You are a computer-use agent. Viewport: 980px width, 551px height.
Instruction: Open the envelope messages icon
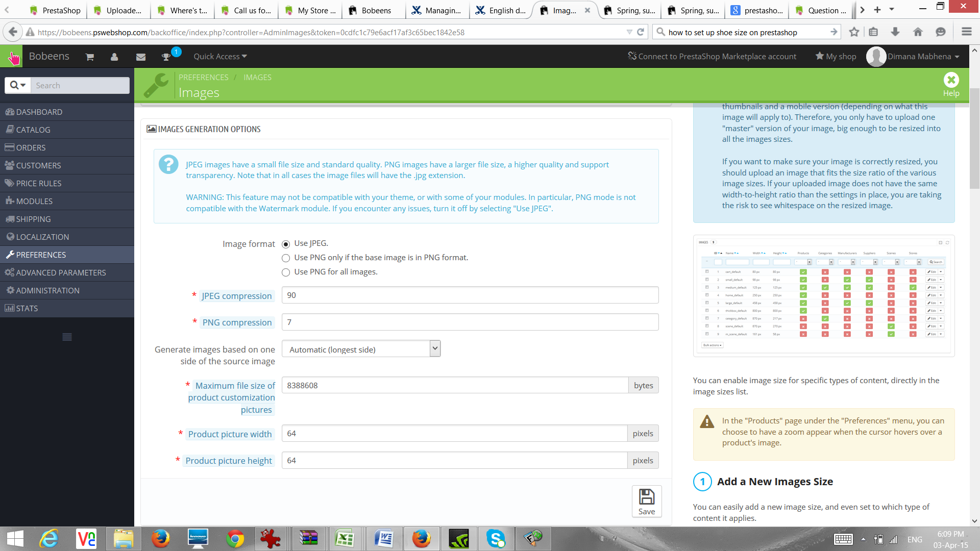[x=141, y=57]
